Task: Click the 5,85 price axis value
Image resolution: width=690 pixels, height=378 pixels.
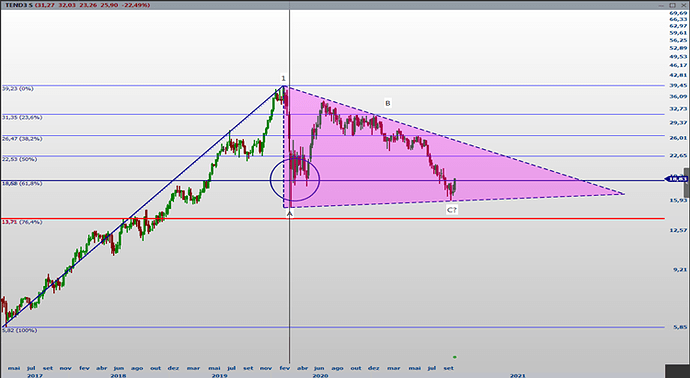Action: pyautogui.click(x=679, y=327)
